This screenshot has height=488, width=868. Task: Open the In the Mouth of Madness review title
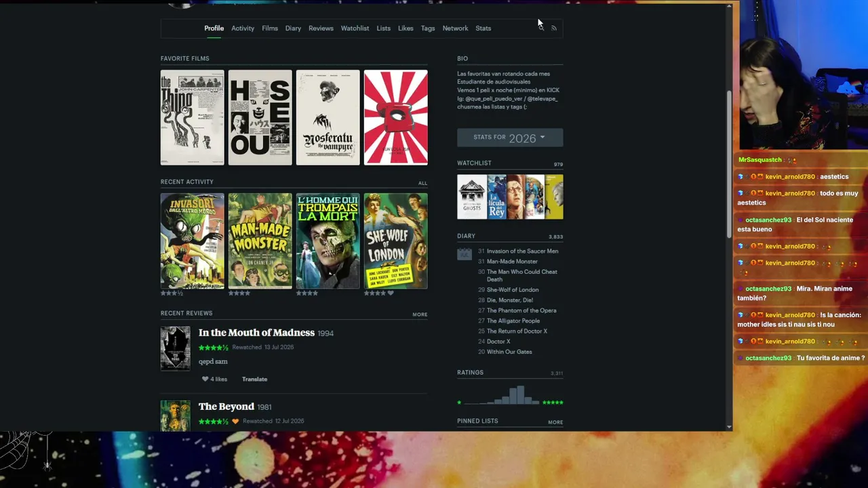256,333
